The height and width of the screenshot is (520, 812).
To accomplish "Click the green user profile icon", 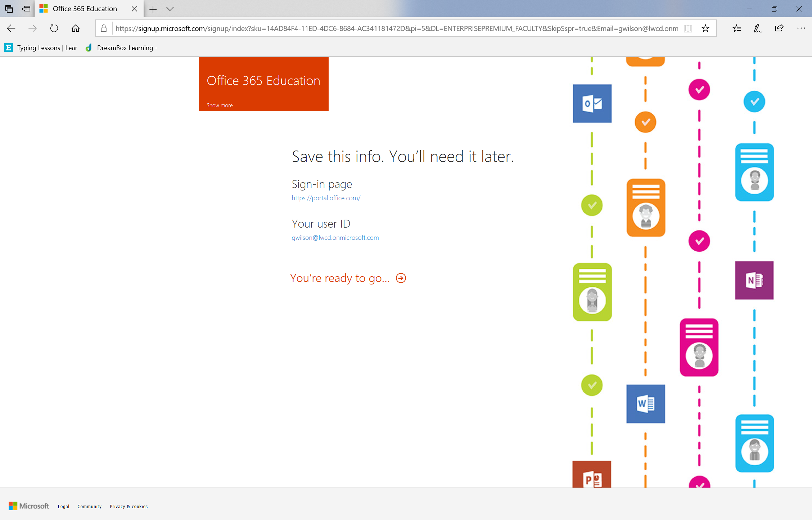I will pyautogui.click(x=592, y=291).
